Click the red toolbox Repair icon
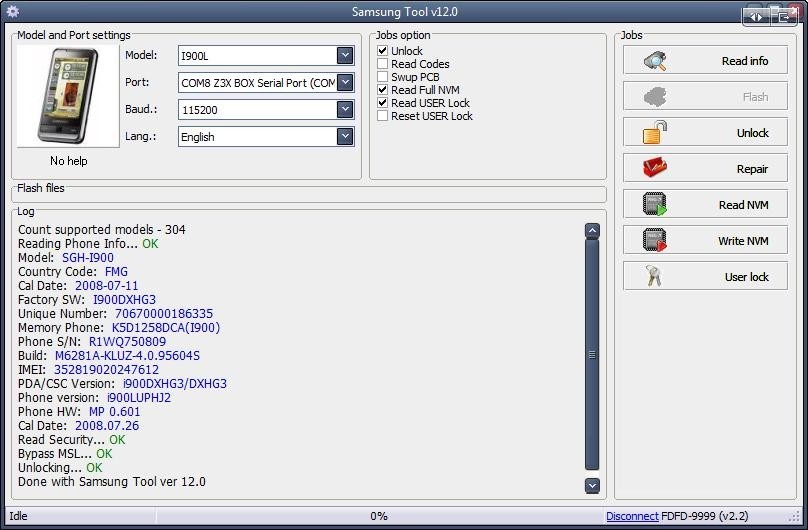Viewport: 808px width, 530px height. 655,168
